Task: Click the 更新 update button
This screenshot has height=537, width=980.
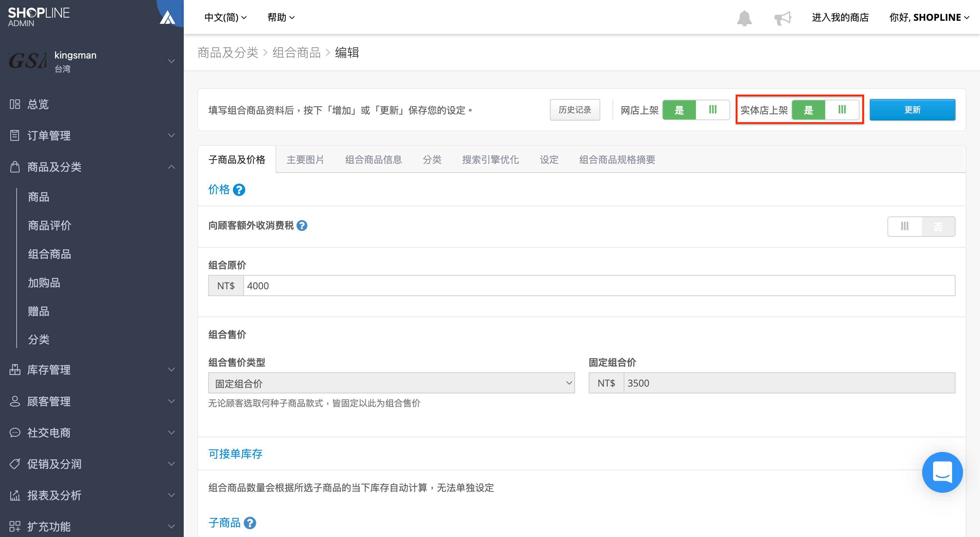Action: pyautogui.click(x=912, y=110)
